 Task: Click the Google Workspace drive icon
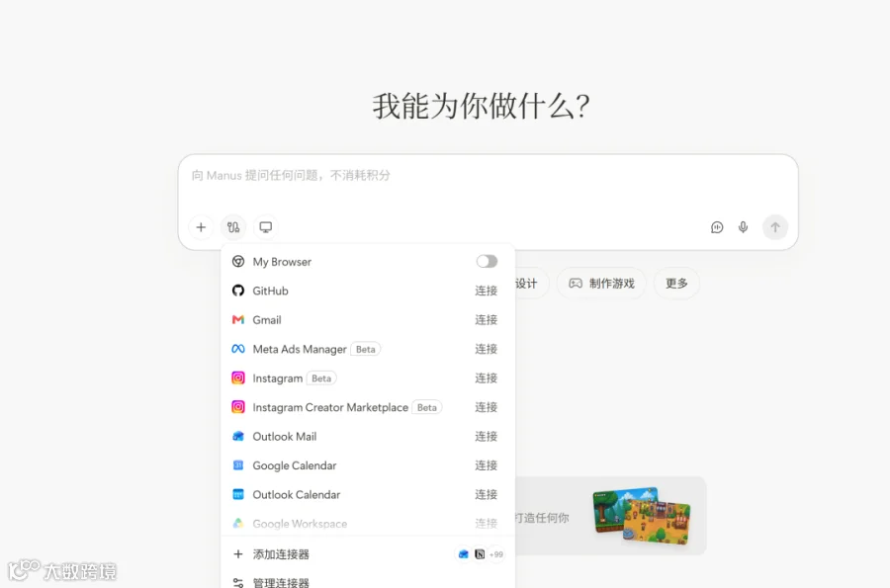[x=238, y=524]
